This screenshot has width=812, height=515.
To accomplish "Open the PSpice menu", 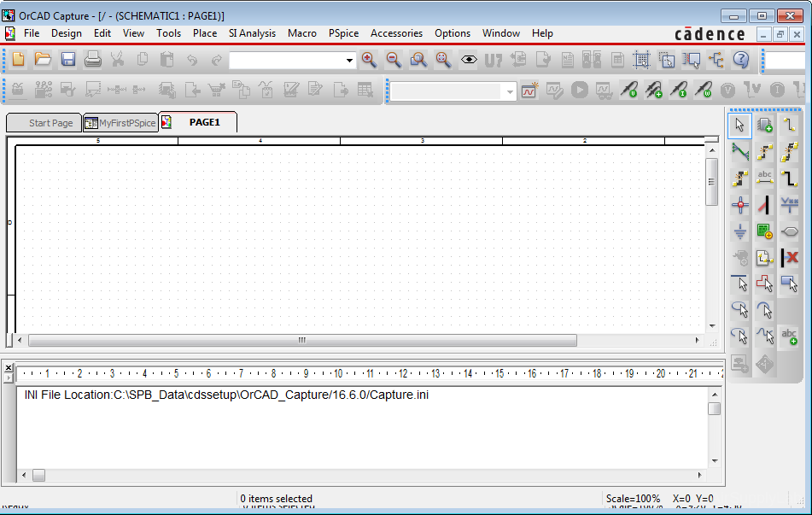I will click(343, 33).
